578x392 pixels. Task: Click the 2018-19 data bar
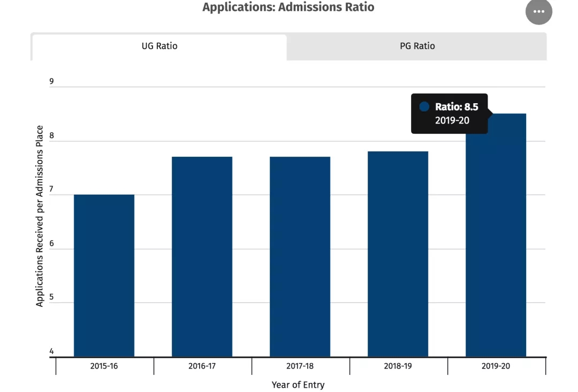[x=398, y=254]
